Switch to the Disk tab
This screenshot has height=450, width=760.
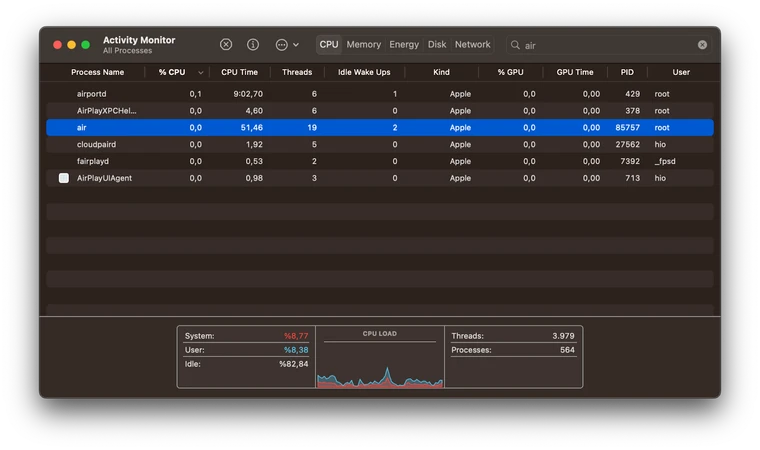437,45
